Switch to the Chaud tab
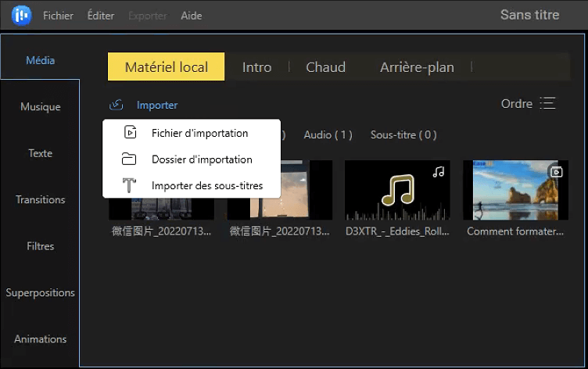This screenshot has height=369, width=588. click(x=325, y=67)
